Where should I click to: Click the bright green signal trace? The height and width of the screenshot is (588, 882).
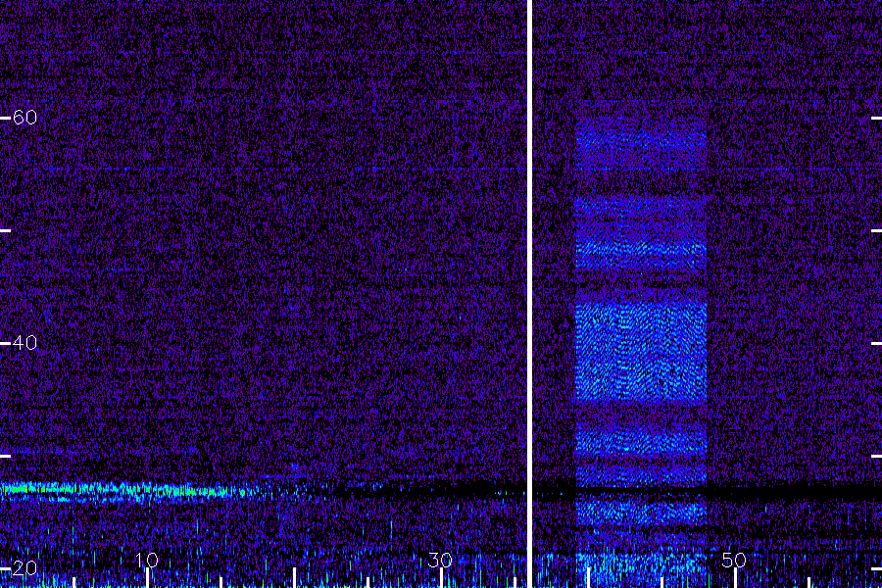[x=129, y=491]
